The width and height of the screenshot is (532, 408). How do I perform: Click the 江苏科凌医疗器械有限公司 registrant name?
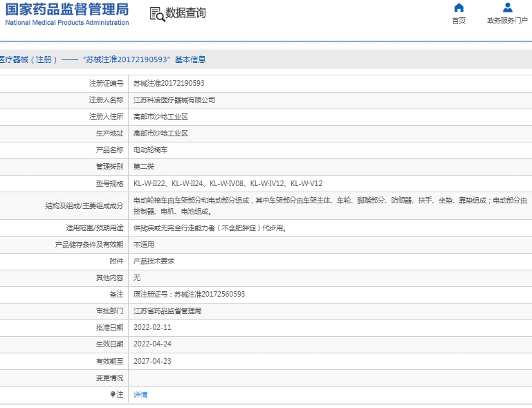[x=174, y=100]
